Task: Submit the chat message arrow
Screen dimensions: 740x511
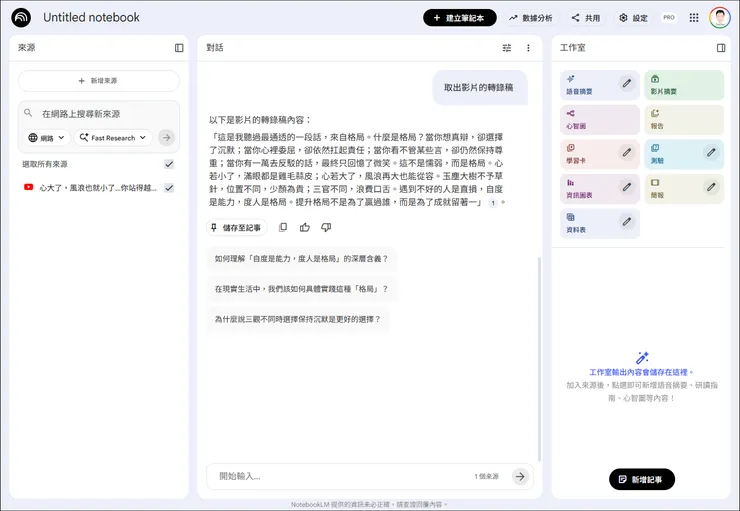Action: 520,477
